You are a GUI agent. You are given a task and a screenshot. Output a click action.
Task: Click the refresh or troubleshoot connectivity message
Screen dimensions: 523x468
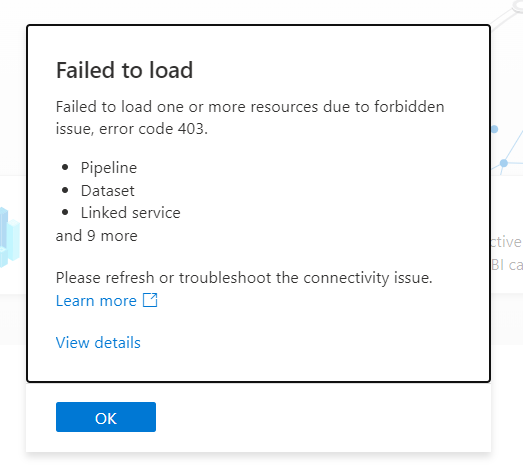(x=244, y=278)
